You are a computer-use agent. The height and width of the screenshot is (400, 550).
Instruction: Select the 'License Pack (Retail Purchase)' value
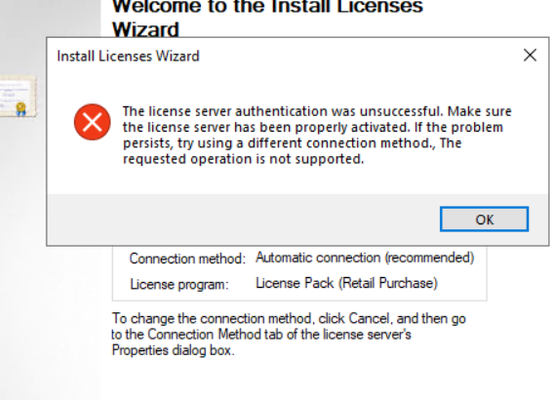click(x=347, y=283)
